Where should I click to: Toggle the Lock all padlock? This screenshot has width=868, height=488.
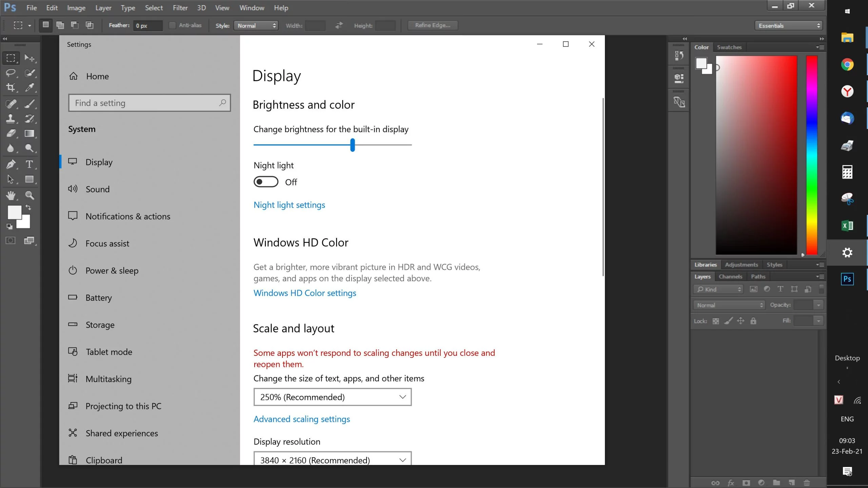(x=753, y=321)
